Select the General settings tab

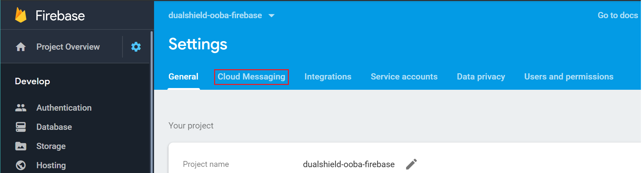click(183, 77)
